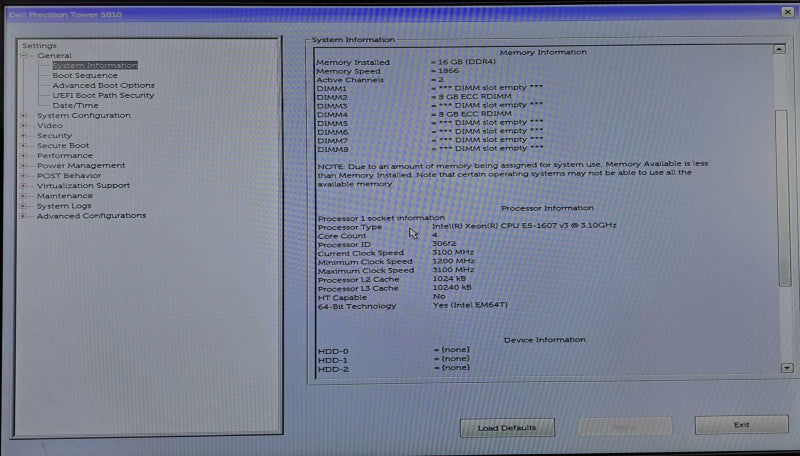Expand the Secure Boot node

pos(23,145)
